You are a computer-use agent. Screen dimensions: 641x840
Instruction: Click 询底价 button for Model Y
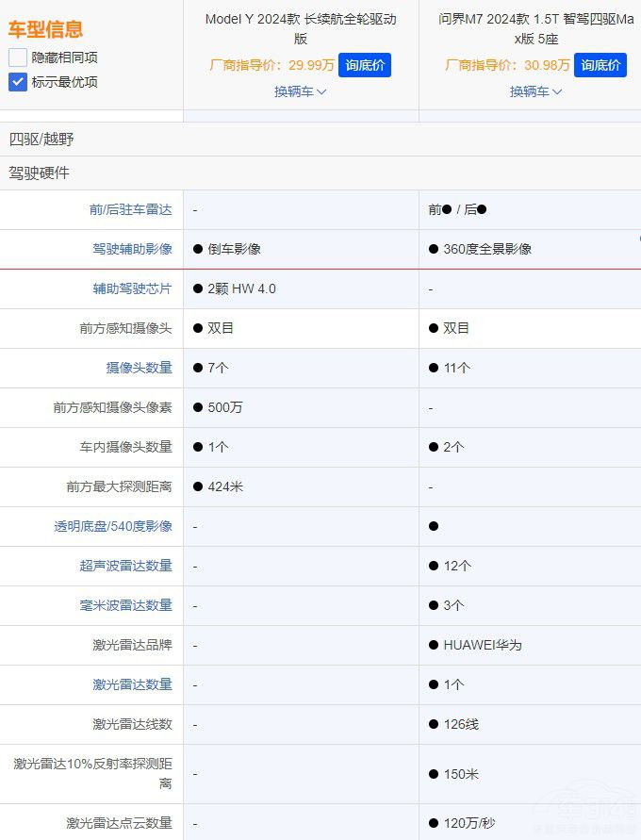pyautogui.click(x=364, y=65)
